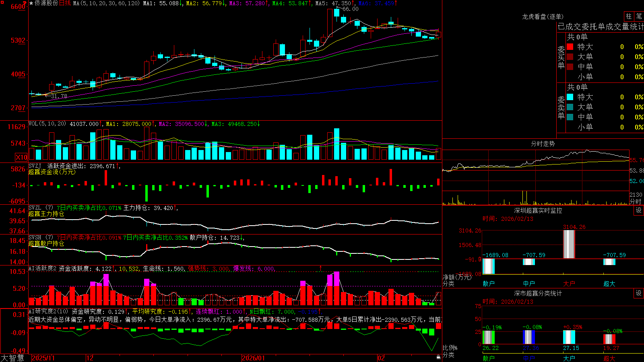Click the lock icon at timeline end
The height and width of the screenshot is (362, 644).
pyautogui.click(x=438, y=357)
